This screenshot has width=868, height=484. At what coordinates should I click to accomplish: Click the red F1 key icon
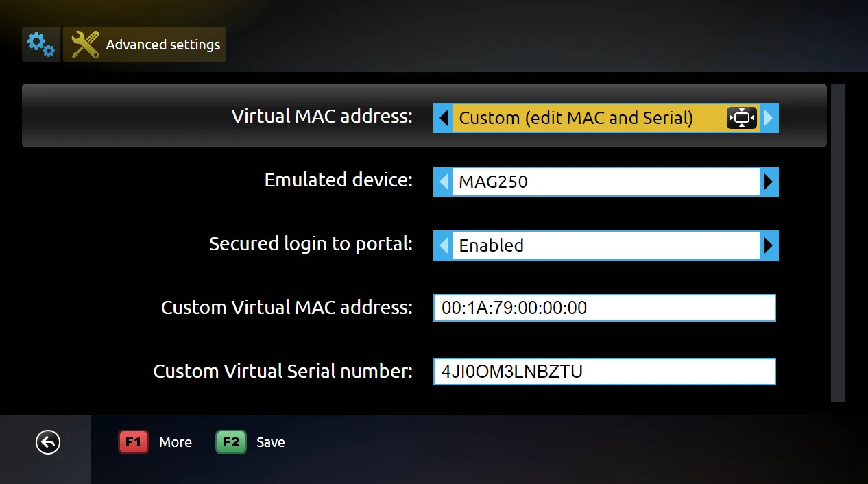tap(134, 442)
